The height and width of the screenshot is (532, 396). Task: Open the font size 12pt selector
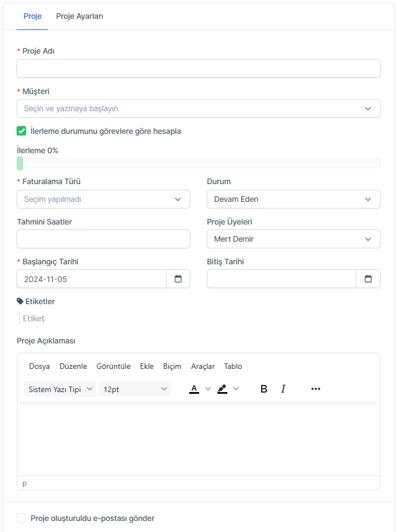pyautogui.click(x=135, y=389)
